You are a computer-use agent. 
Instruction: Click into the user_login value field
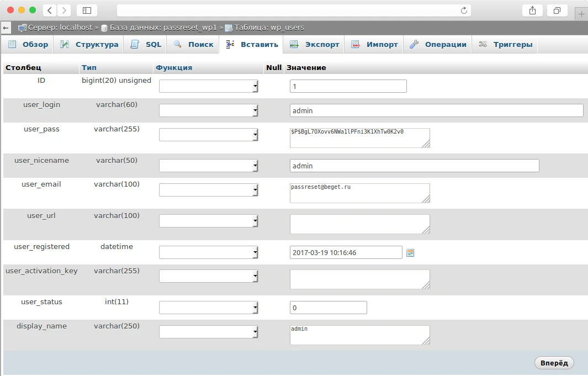[x=436, y=110]
